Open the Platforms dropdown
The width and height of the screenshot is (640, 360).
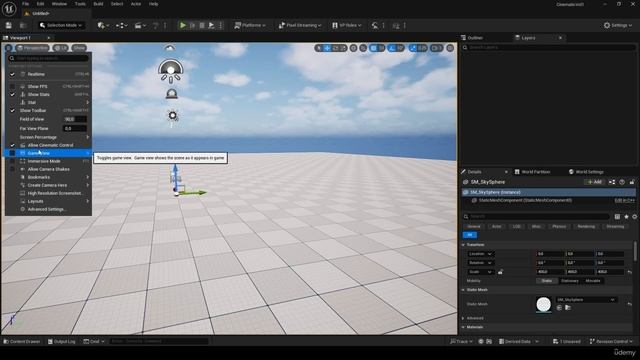point(249,25)
